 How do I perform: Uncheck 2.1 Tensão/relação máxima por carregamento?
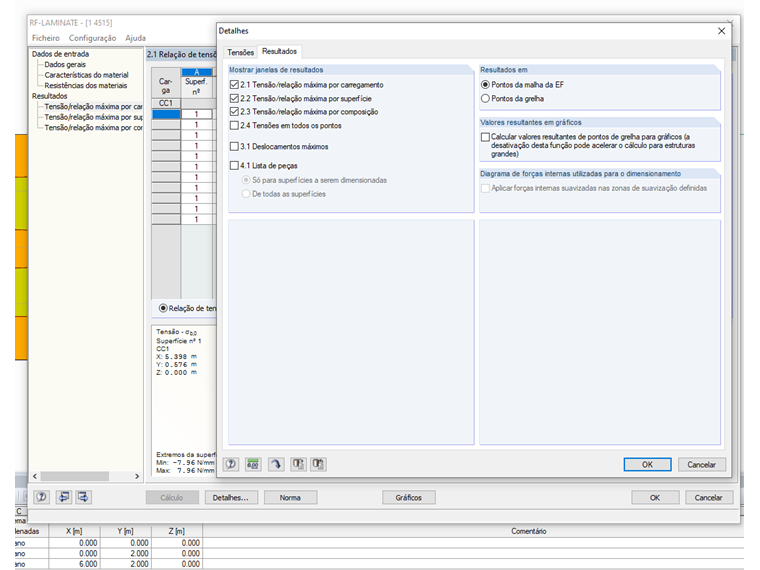pyautogui.click(x=234, y=85)
